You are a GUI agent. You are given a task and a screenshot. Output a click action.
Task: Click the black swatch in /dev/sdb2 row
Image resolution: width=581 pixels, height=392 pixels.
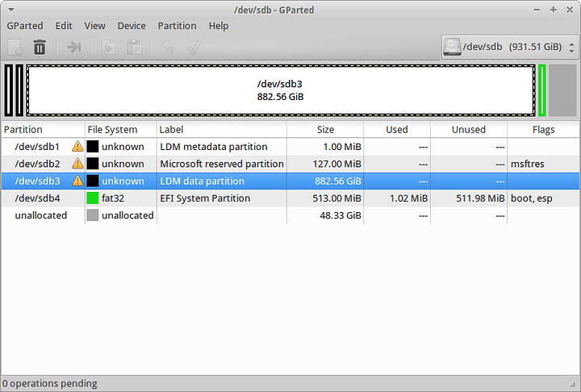[x=93, y=164]
